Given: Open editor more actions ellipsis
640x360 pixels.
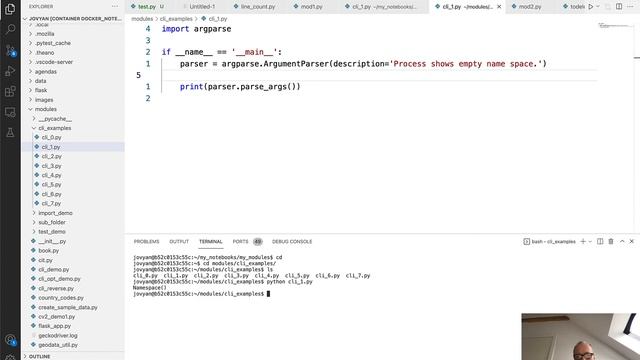Looking at the screenshot, I should [x=630, y=7].
